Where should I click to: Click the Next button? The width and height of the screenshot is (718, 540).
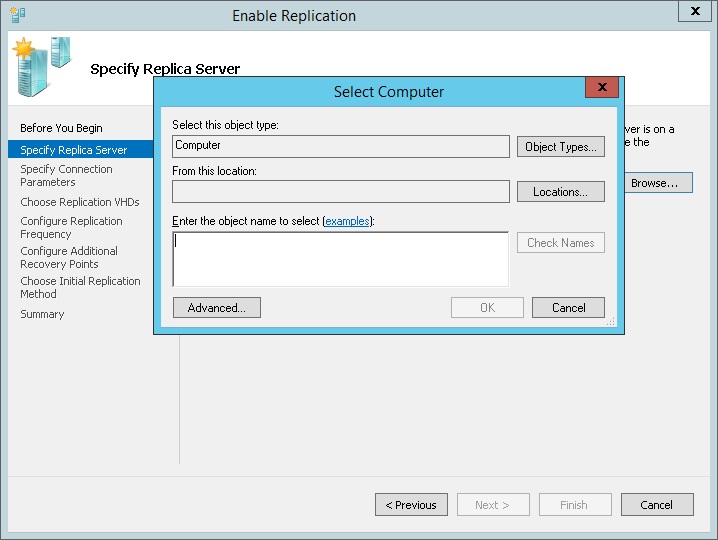click(x=493, y=505)
